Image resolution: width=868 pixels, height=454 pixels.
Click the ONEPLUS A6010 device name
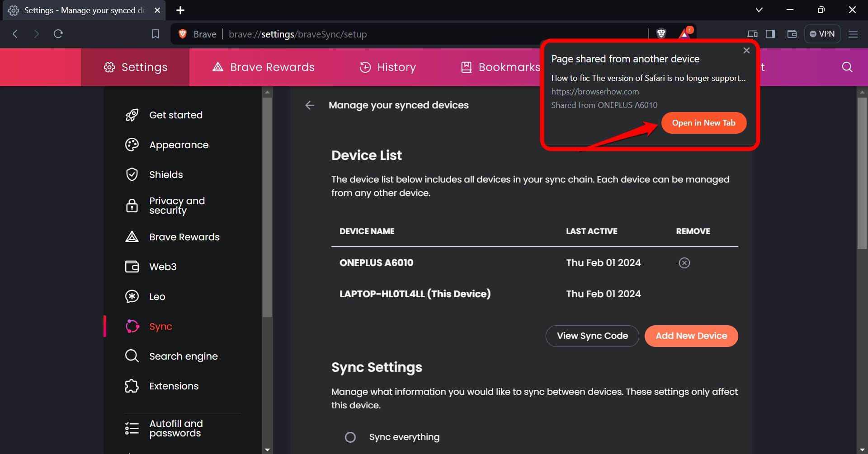coord(376,263)
